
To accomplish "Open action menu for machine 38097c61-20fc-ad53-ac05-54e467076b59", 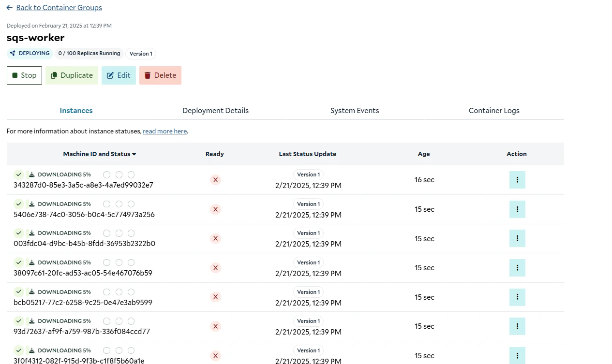I will tap(517, 268).
